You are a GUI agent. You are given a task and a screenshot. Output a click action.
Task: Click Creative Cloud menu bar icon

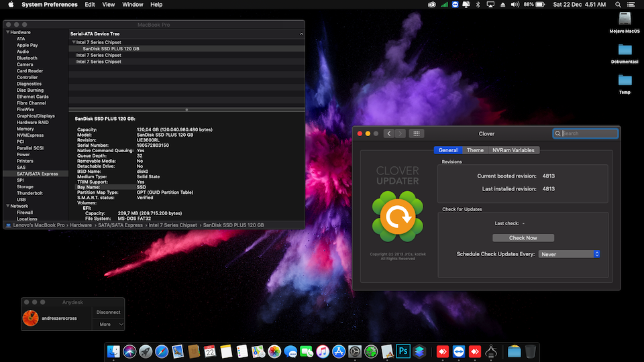pyautogui.click(x=431, y=5)
